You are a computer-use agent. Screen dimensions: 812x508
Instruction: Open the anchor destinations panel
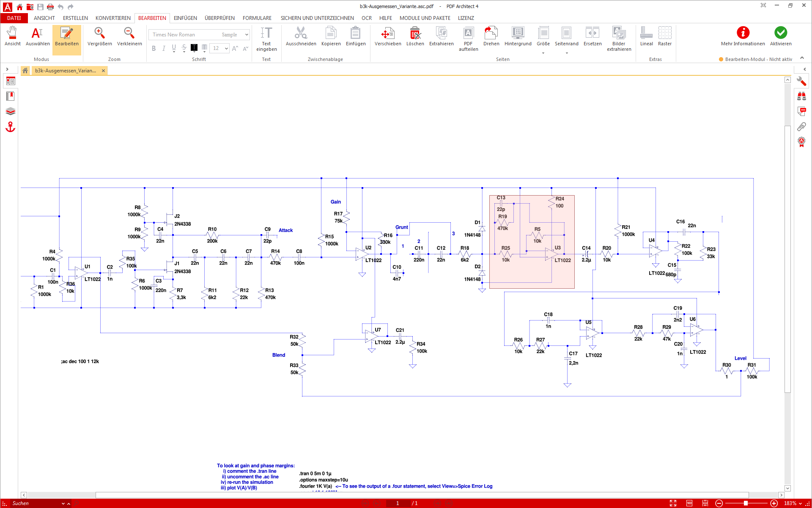pos(11,127)
